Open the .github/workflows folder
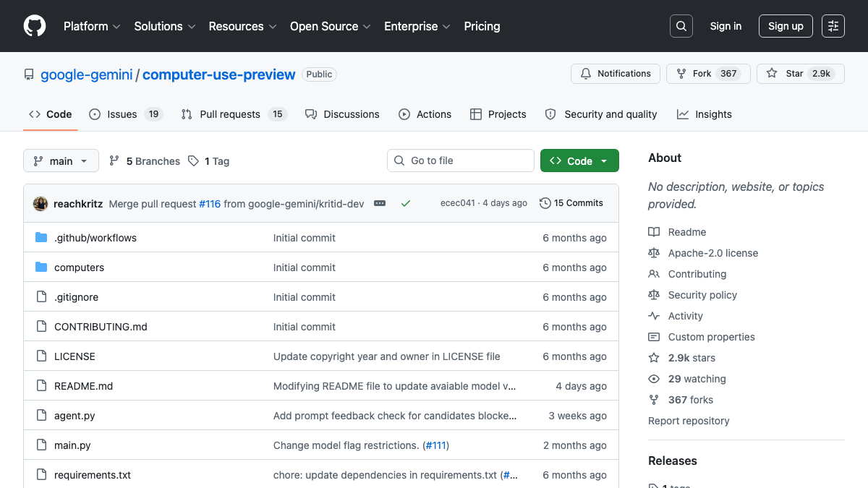This screenshot has height=488, width=868. 95,238
